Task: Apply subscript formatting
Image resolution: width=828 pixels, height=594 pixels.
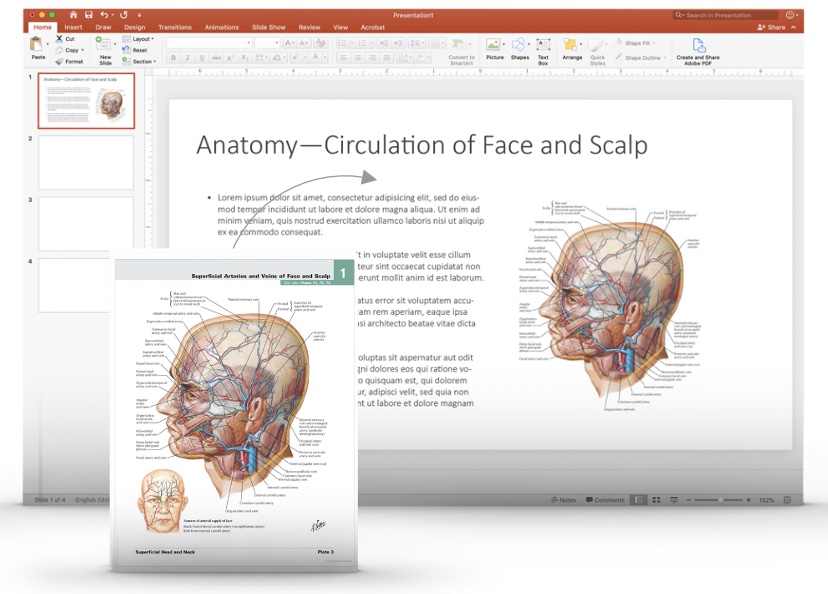Action: point(244,58)
